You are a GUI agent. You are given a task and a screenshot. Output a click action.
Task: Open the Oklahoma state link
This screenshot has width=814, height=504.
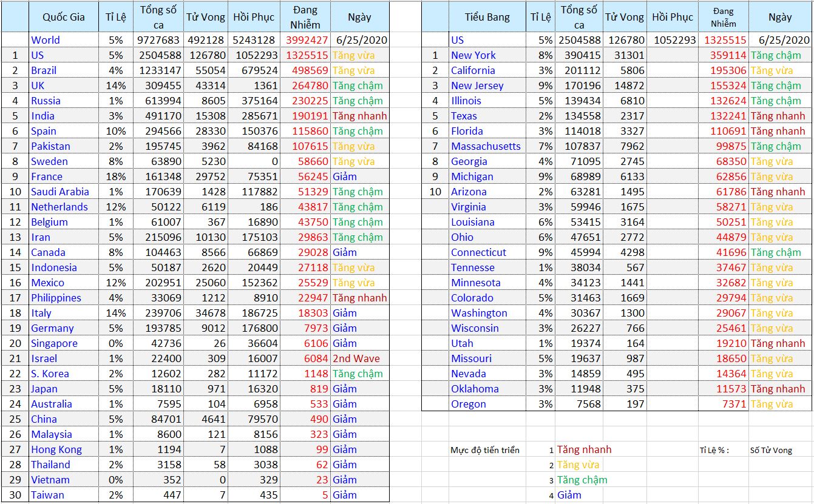pos(475,389)
